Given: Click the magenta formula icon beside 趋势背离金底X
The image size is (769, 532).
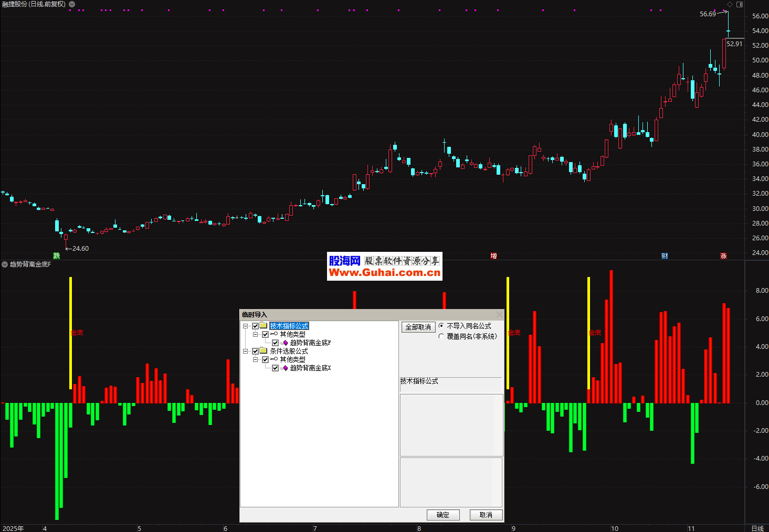Looking at the screenshot, I should 285,368.
